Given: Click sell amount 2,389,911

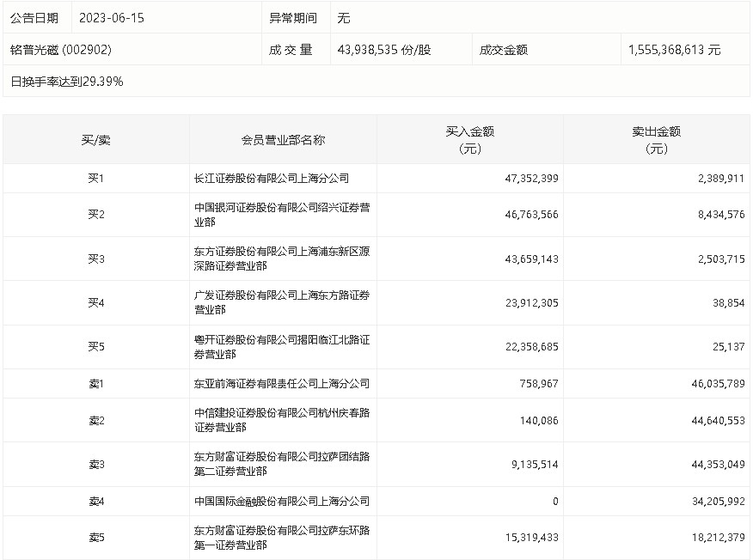Looking at the screenshot, I should (x=721, y=179).
